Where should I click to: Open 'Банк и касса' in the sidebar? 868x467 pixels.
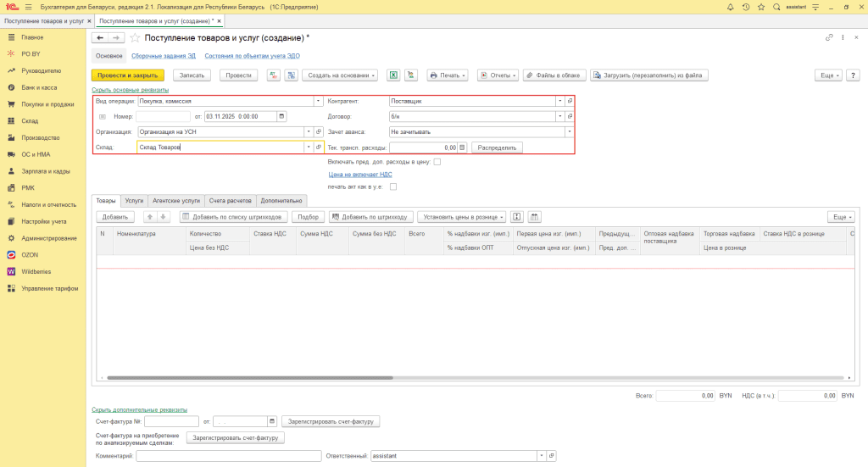pos(40,87)
